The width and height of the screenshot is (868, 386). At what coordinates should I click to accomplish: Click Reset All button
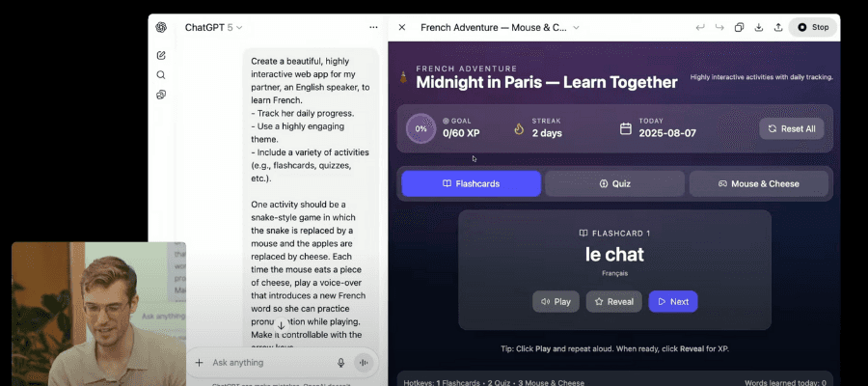tap(792, 128)
